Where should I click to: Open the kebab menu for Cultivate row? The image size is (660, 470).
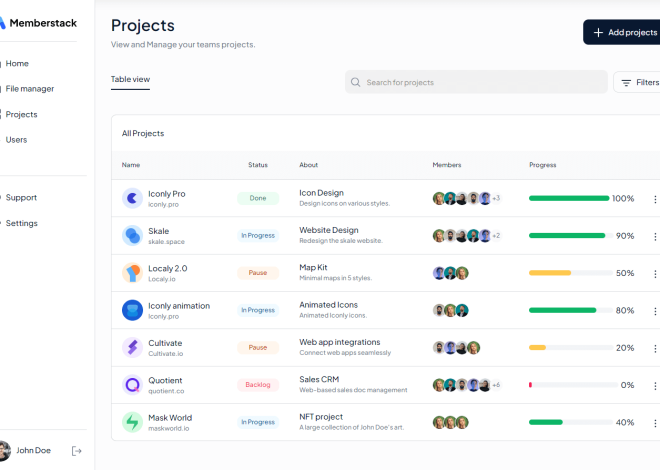pos(655,348)
